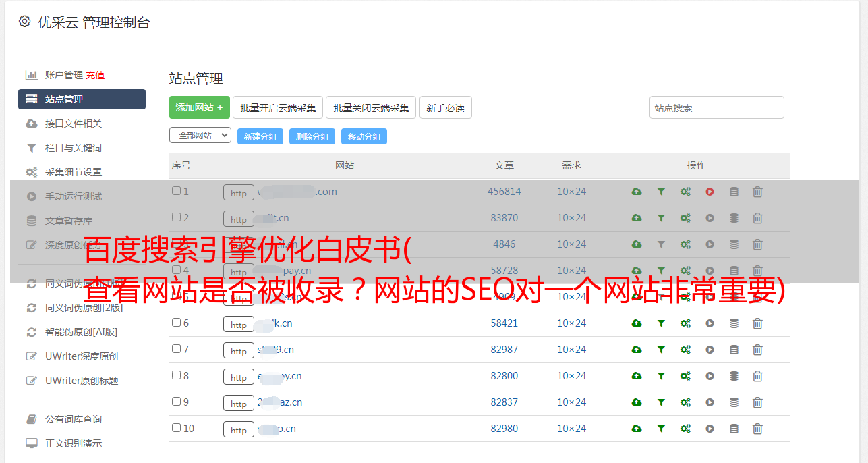Click the 新建分组 button
Screen dimensions: 868x463
click(260, 136)
